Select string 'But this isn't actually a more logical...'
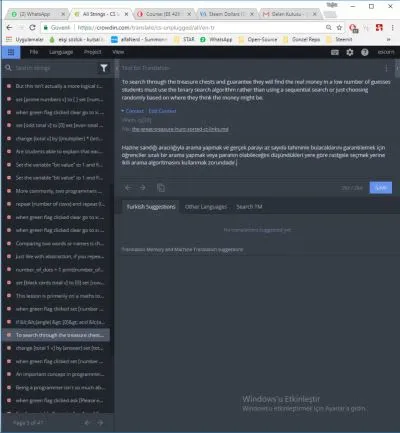Image resolution: width=400 pixels, height=433 pixels. pyautogui.click(x=56, y=86)
